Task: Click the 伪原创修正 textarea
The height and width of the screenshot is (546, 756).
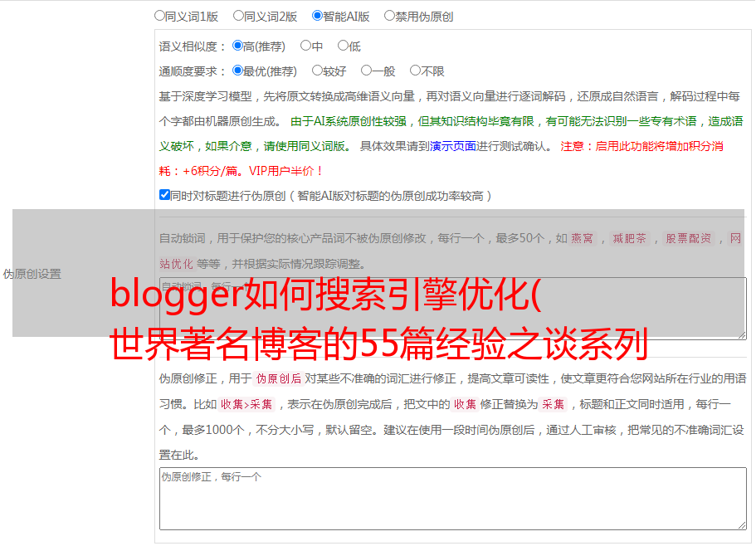Action: point(453,499)
